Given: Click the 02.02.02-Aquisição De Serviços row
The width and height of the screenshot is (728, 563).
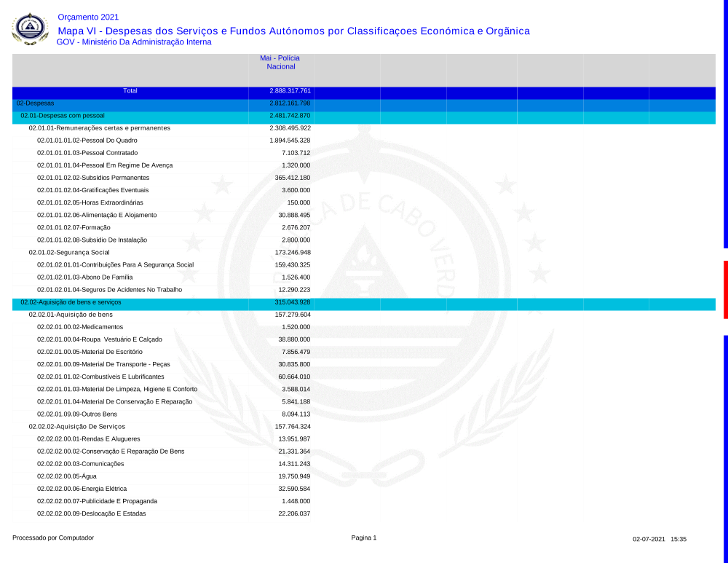Looking at the screenshot, I should [x=76, y=427].
